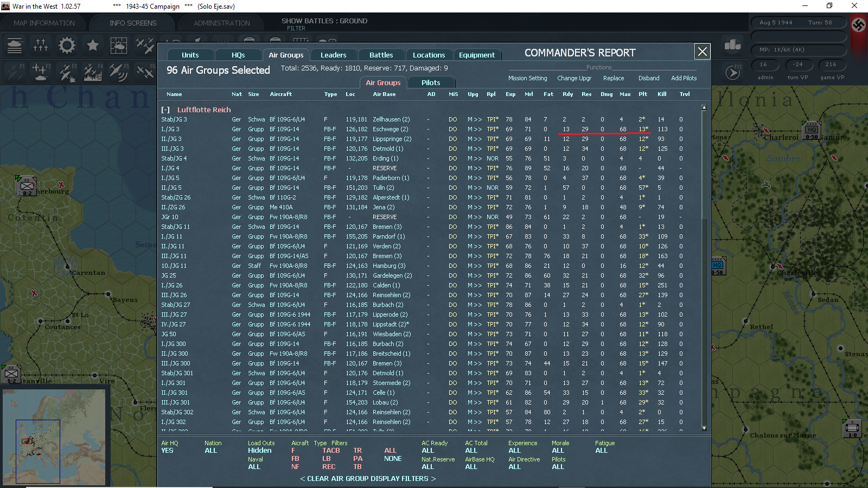Select the F4 strategic bombing mode icon

[93, 72]
